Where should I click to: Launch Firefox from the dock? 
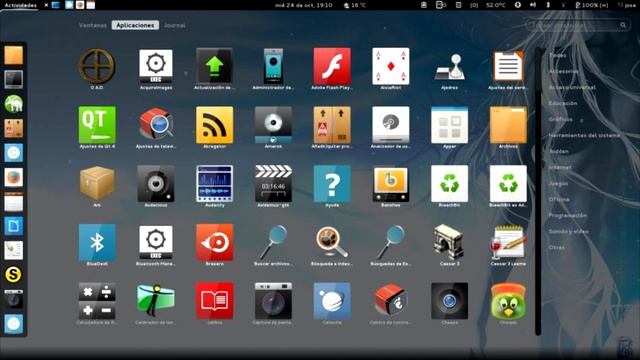click(x=13, y=177)
